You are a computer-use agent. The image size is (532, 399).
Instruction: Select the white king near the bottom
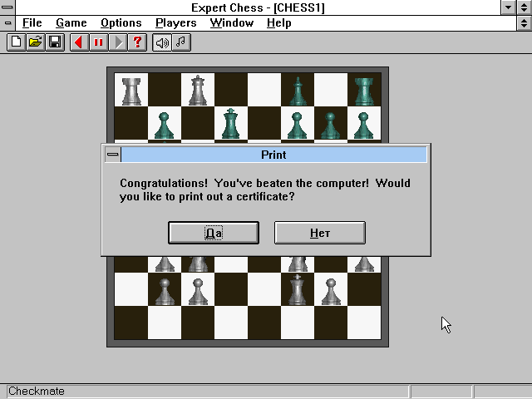pos(298,290)
